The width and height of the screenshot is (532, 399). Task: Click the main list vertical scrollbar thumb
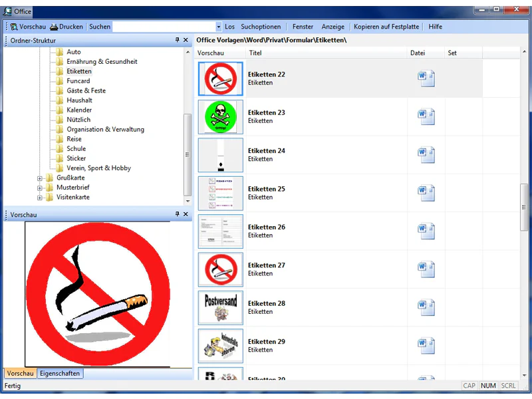coord(524,207)
